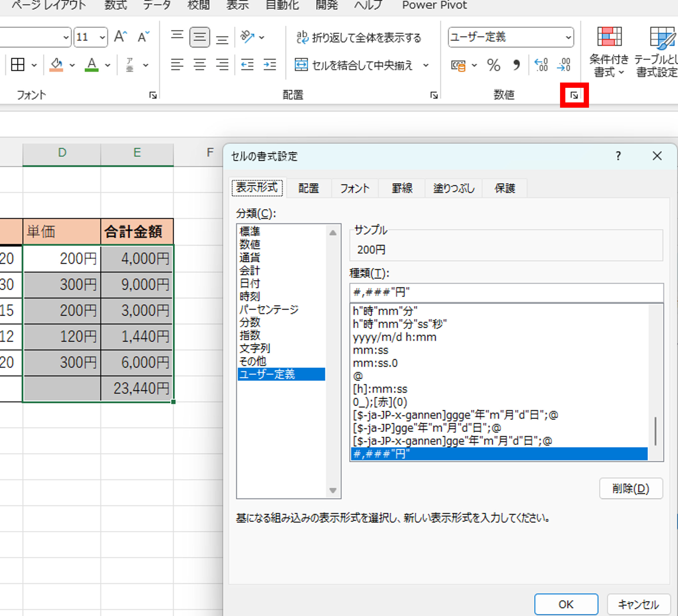Apply accounting number format icon

[x=458, y=65]
